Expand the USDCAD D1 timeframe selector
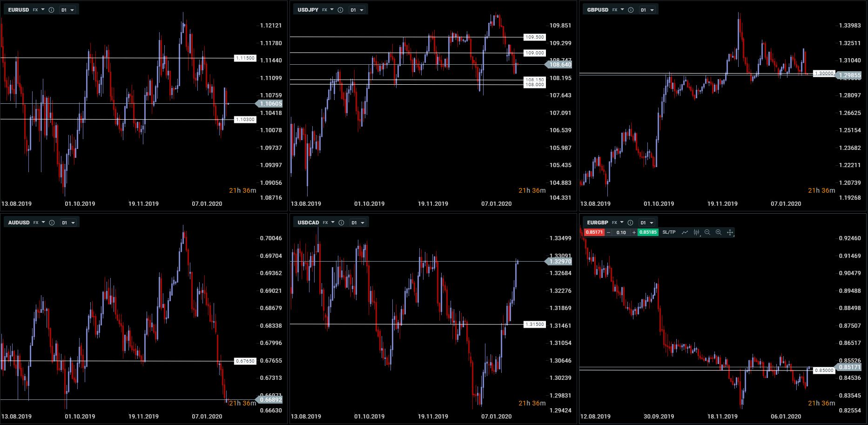This screenshot has height=425, width=868. 358,223
